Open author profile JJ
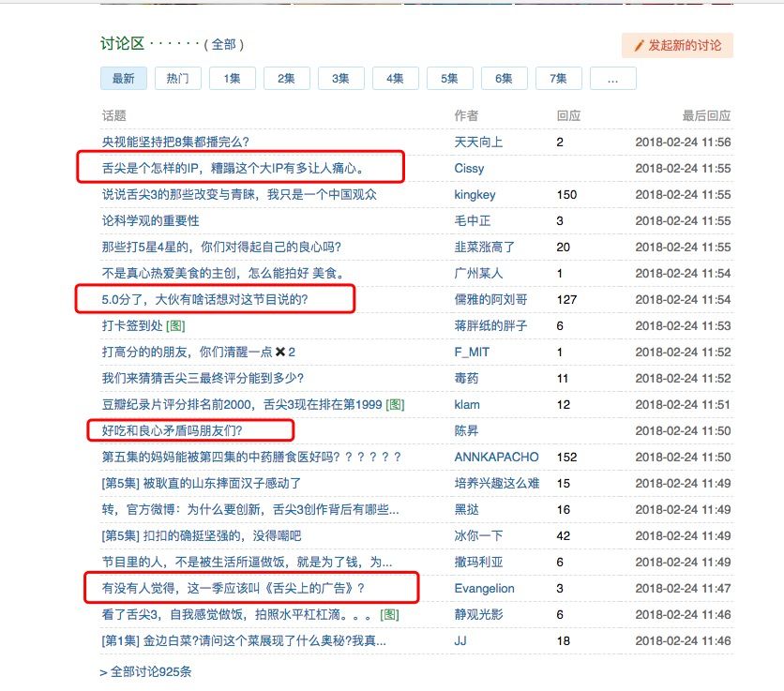 tap(460, 640)
